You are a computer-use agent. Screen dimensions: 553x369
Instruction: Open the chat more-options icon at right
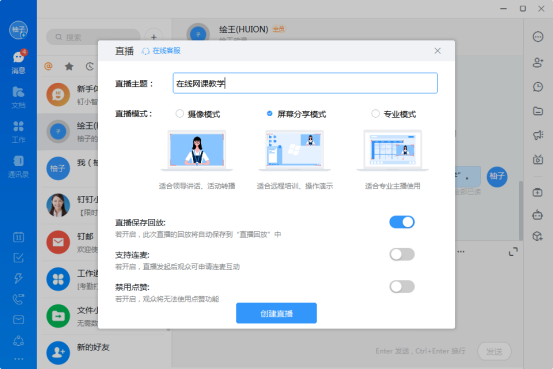pyautogui.click(x=538, y=37)
